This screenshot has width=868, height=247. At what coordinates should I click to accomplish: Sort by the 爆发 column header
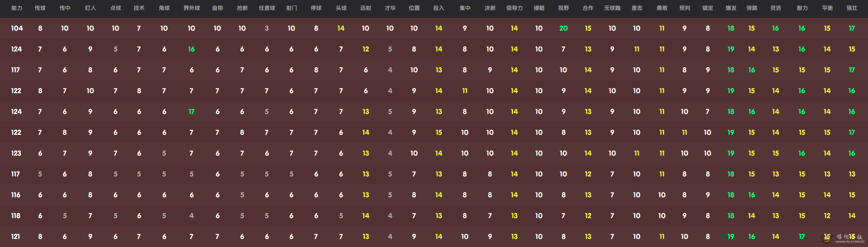pos(731,8)
